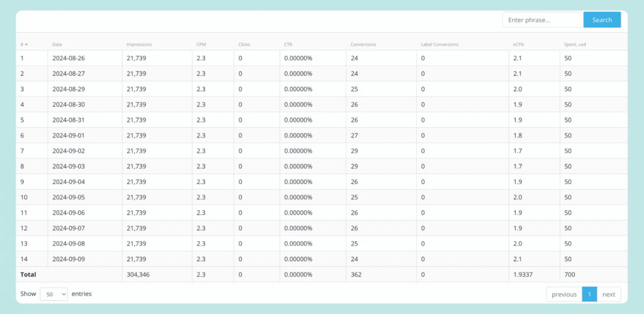Click the CPM column header
Screen dimensions: 644x314
(201, 44)
